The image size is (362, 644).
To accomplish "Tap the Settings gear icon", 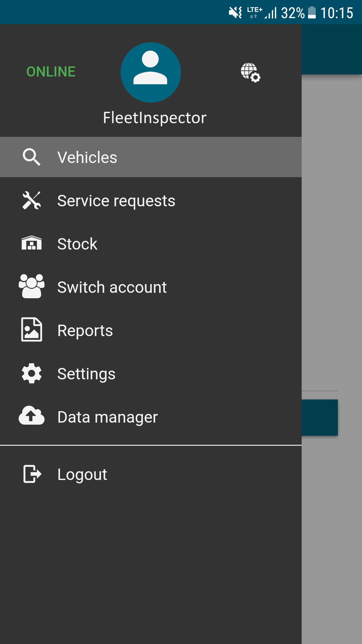I will (32, 373).
